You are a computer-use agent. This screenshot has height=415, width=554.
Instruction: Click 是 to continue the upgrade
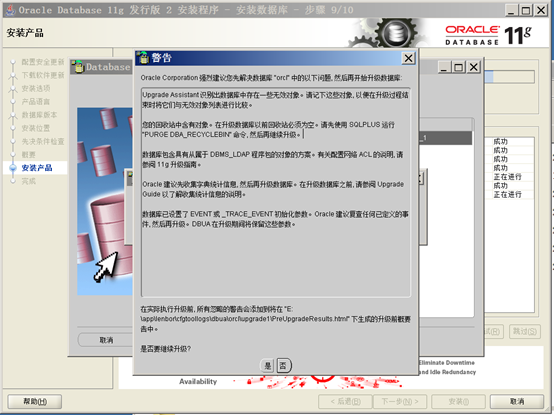(267, 366)
